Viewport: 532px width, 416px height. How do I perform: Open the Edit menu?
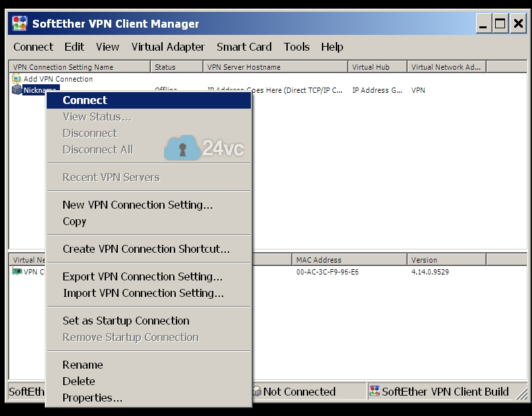point(74,47)
